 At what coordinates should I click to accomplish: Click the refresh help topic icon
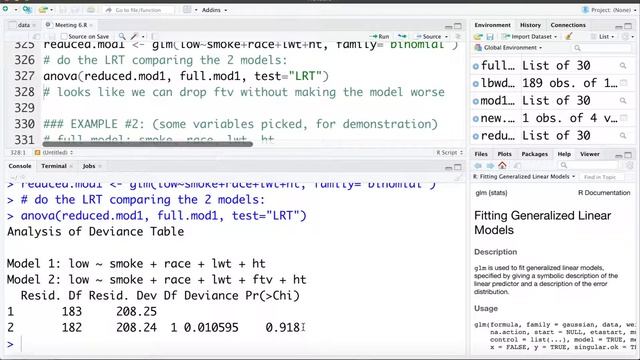[x=630, y=165]
